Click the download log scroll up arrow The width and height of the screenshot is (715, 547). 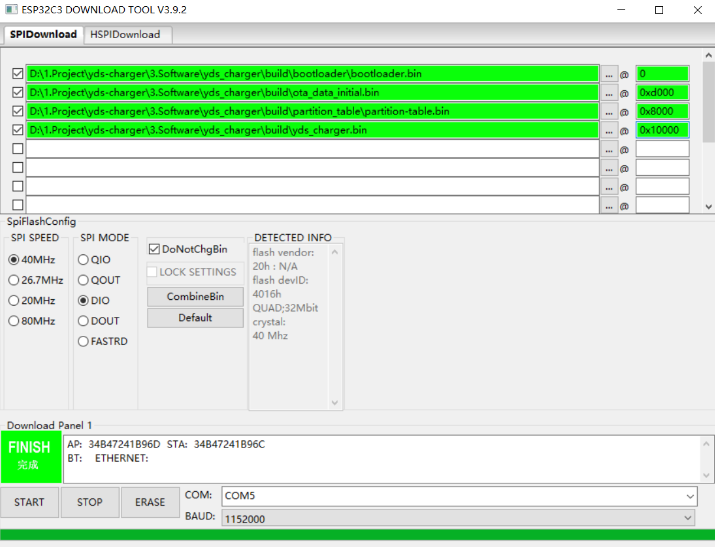[706, 444]
